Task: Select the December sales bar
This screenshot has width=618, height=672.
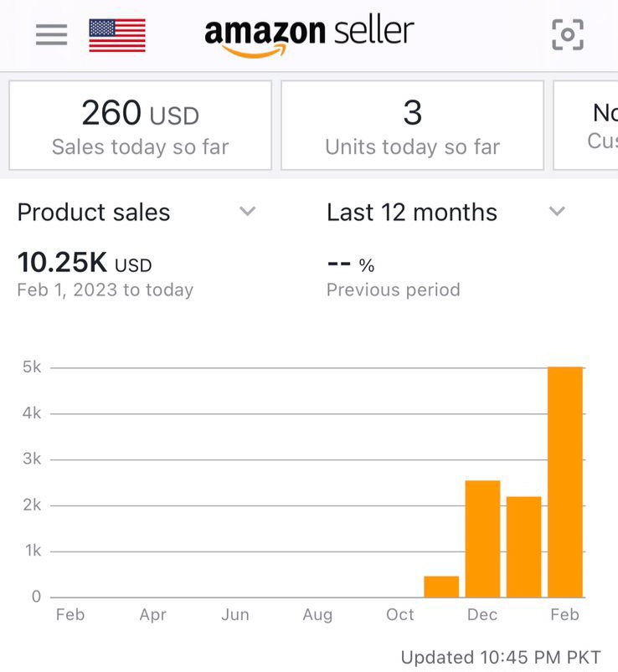Action: pyautogui.click(x=482, y=539)
